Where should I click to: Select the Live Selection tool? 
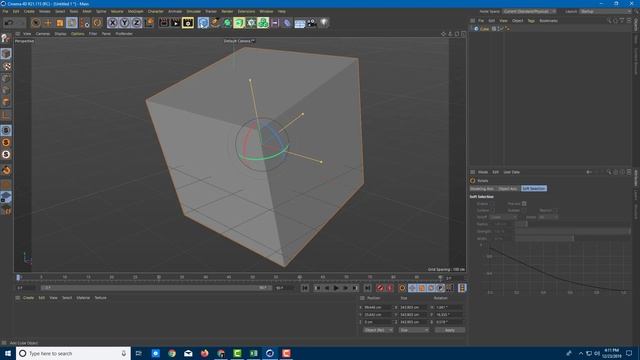click(36, 23)
